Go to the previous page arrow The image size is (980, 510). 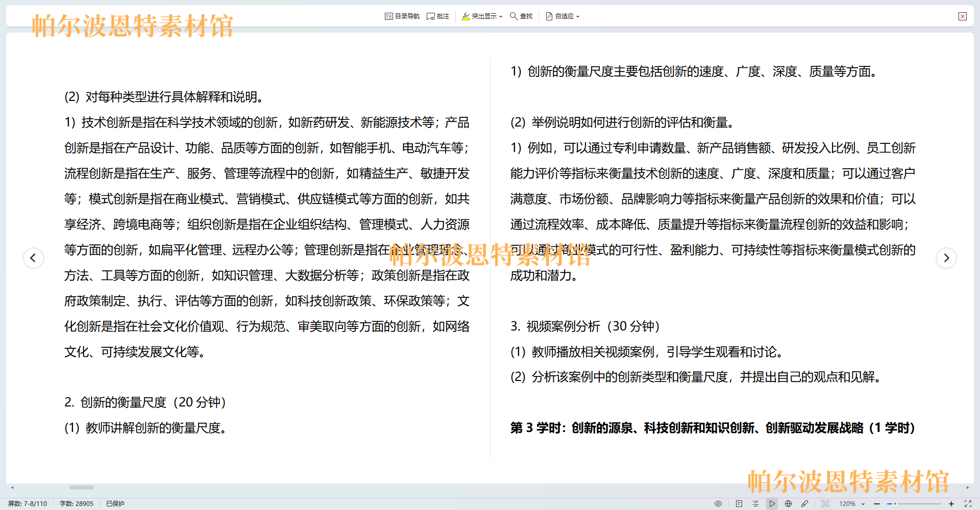[x=34, y=258]
